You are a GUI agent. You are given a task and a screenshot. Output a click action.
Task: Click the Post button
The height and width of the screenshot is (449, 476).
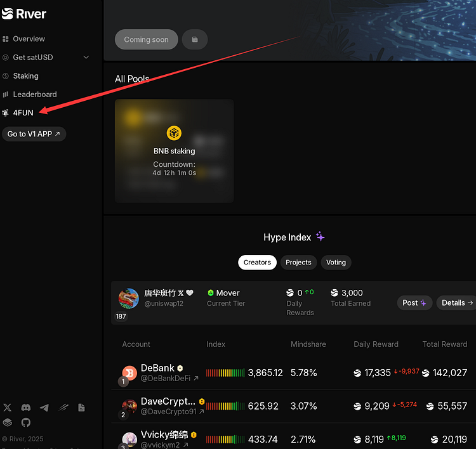tap(414, 303)
